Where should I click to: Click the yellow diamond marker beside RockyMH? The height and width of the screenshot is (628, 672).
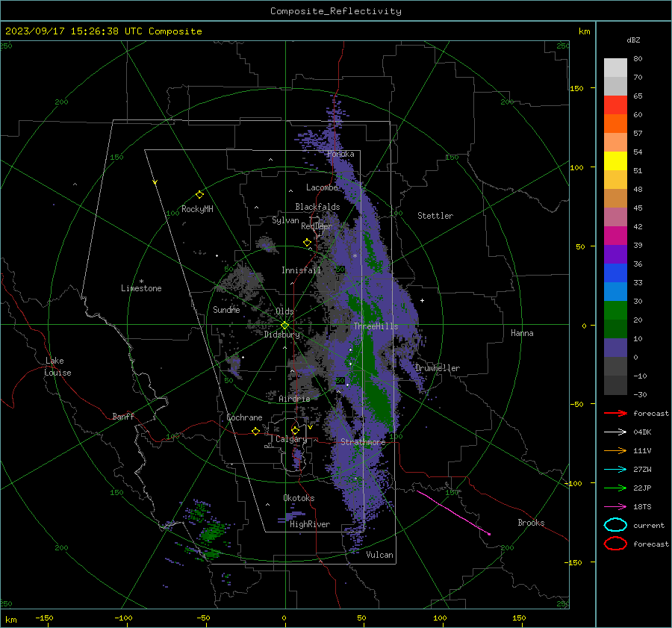point(199,195)
